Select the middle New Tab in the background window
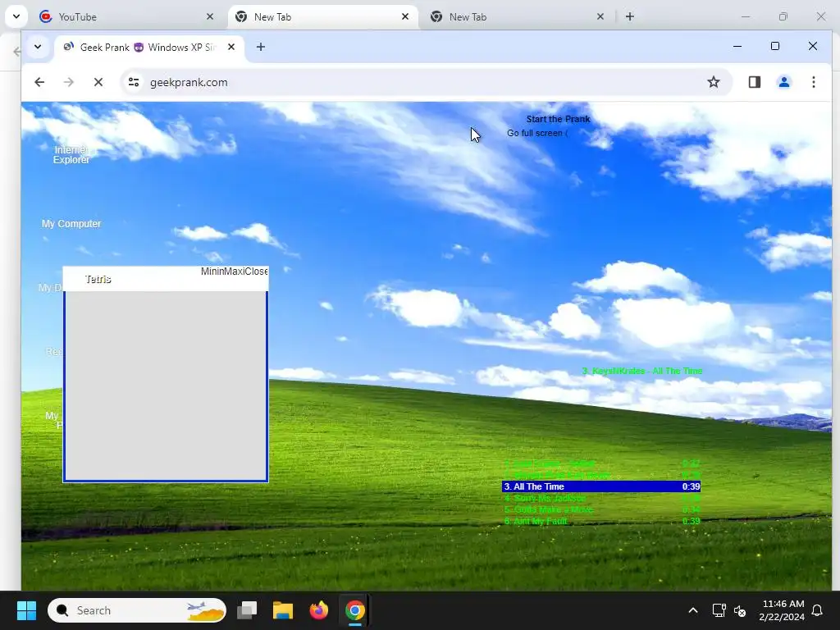Screen dimensions: 840x630 (x=322, y=16)
